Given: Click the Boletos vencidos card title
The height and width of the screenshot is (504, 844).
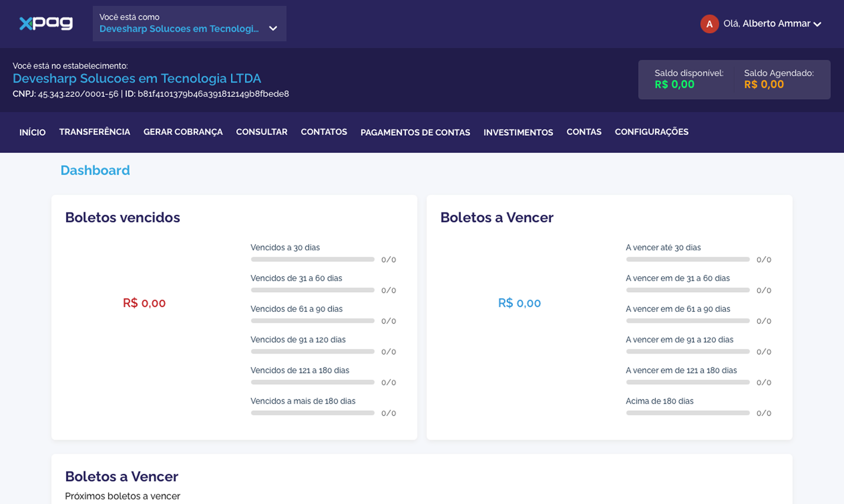Looking at the screenshot, I should pyautogui.click(x=123, y=217).
